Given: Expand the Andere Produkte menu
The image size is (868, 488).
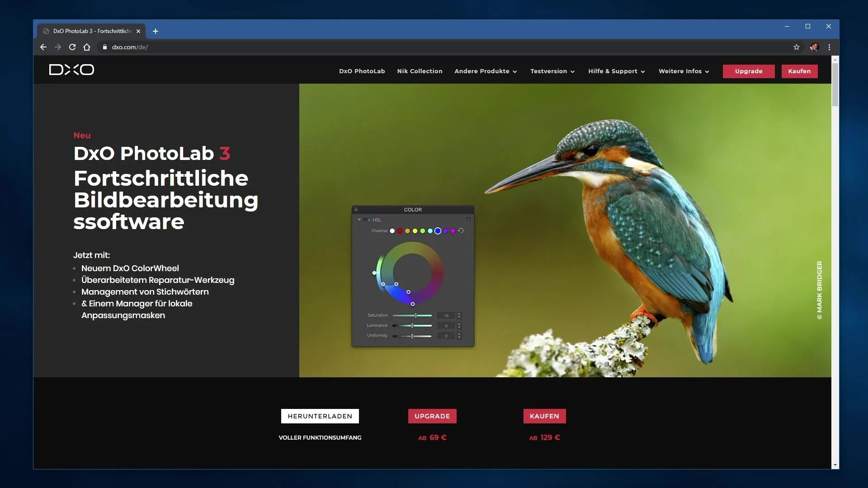Looking at the screenshot, I should coord(486,71).
